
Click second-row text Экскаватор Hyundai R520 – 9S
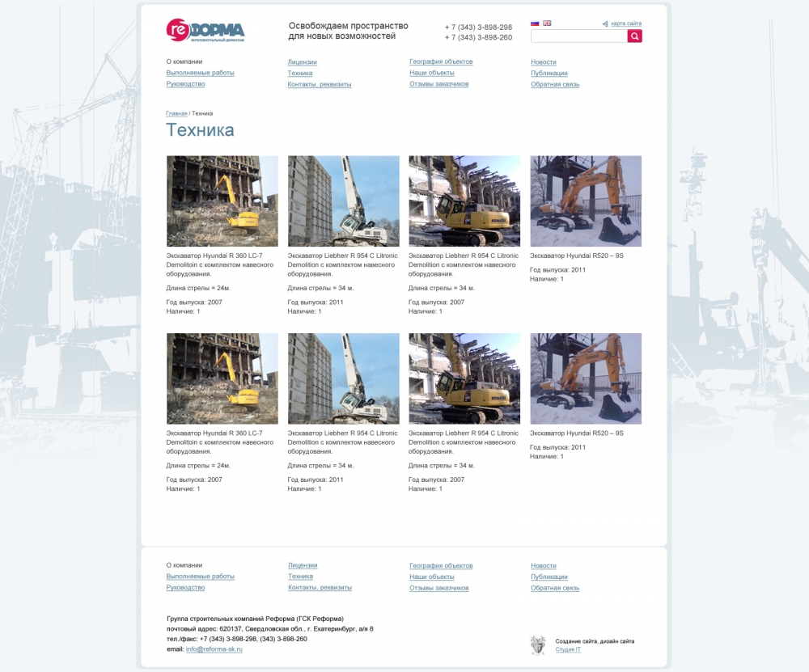point(577,433)
